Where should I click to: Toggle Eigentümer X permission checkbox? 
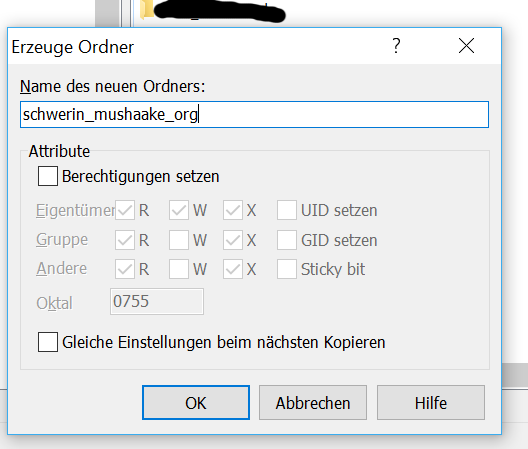point(233,210)
